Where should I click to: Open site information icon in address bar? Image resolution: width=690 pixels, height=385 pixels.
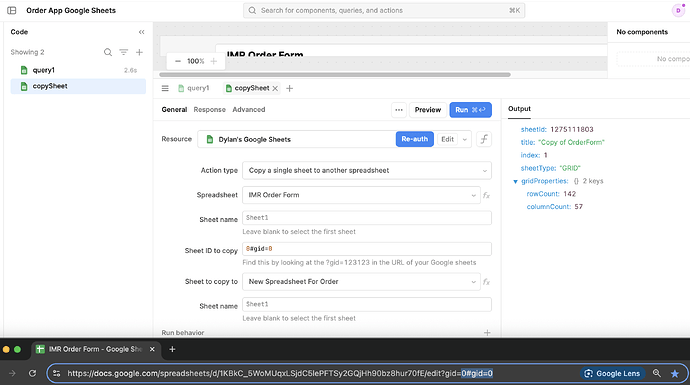(56, 374)
